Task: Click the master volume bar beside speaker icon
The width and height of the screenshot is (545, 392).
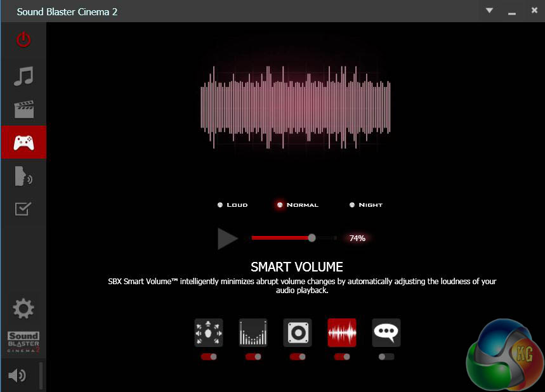Action: coord(41,376)
